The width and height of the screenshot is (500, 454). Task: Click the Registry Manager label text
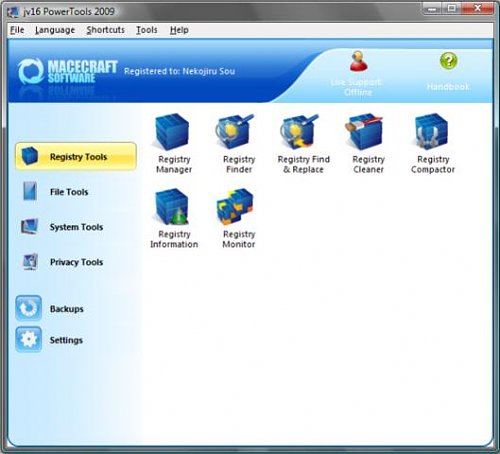coord(174,164)
